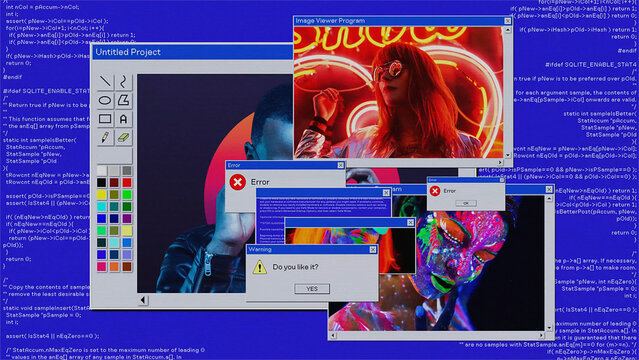The width and height of the screenshot is (639, 360).
Task: Click Untitled Project scroll-left arrow
Action: tap(143, 300)
